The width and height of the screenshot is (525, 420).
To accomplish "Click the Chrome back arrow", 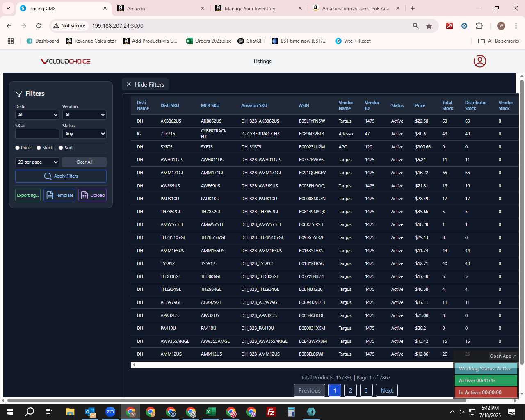I will [x=9, y=26].
